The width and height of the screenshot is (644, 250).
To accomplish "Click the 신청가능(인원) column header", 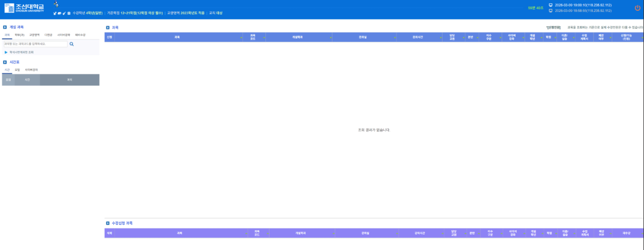I will click(627, 37).
